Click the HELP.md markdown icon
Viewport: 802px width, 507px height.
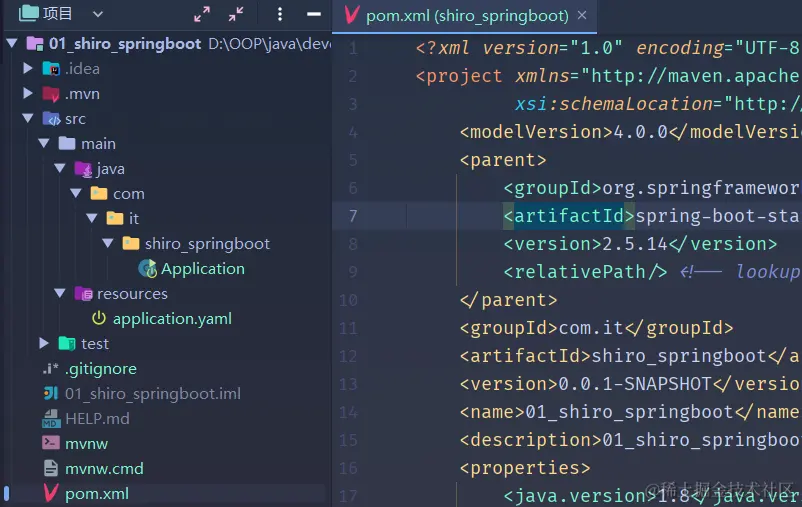tap(51, 419)
